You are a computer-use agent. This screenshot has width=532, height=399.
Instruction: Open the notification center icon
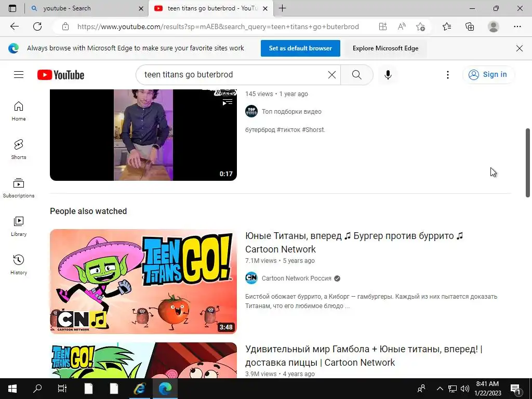coord(516,389)
